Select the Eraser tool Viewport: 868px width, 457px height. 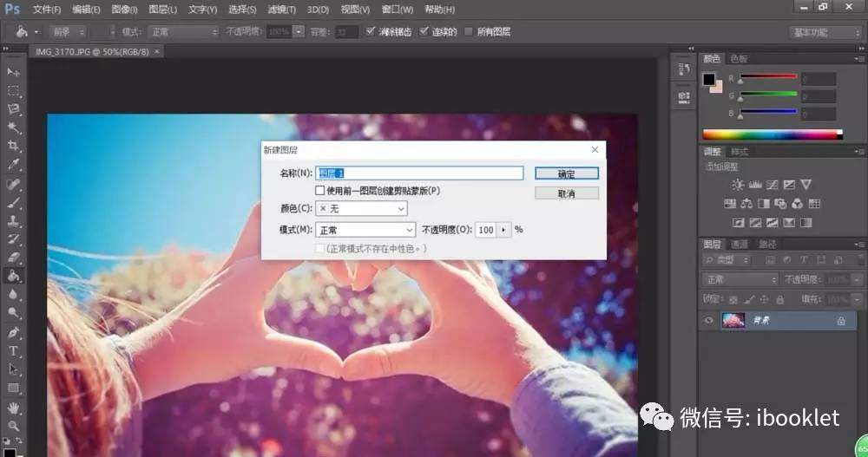(x=13, y=258)
